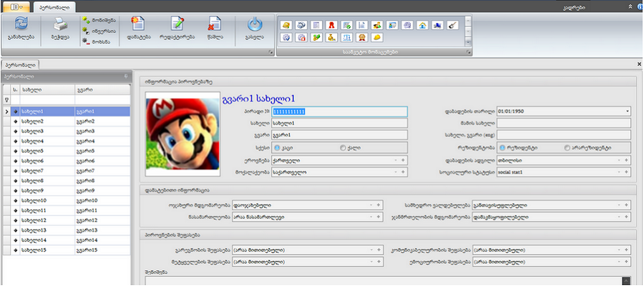Click მონიშვნა (Select all) in ribbon
Image resolution: width=644 pixels, height=288 pixels.
pos(95,21)
